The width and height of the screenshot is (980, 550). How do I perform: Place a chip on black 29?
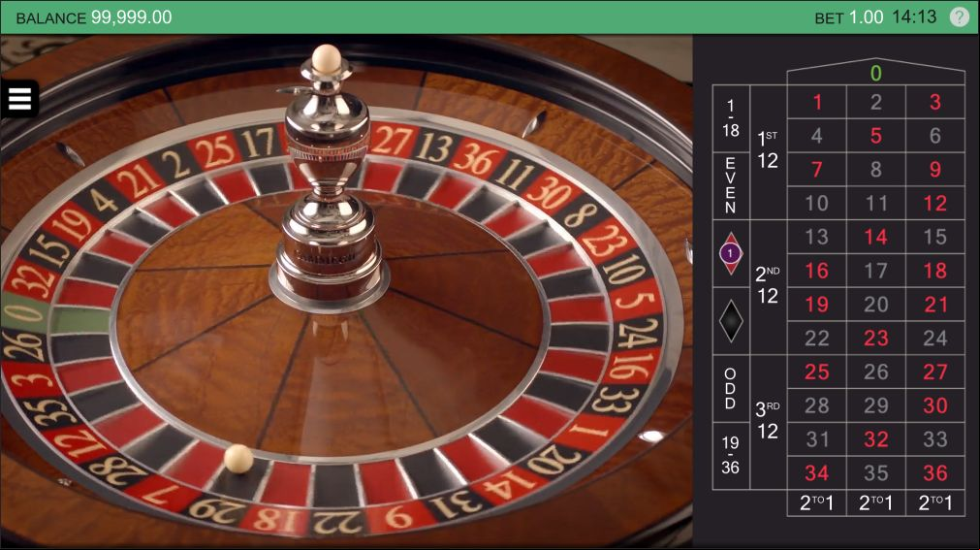(x=875, y=405)
